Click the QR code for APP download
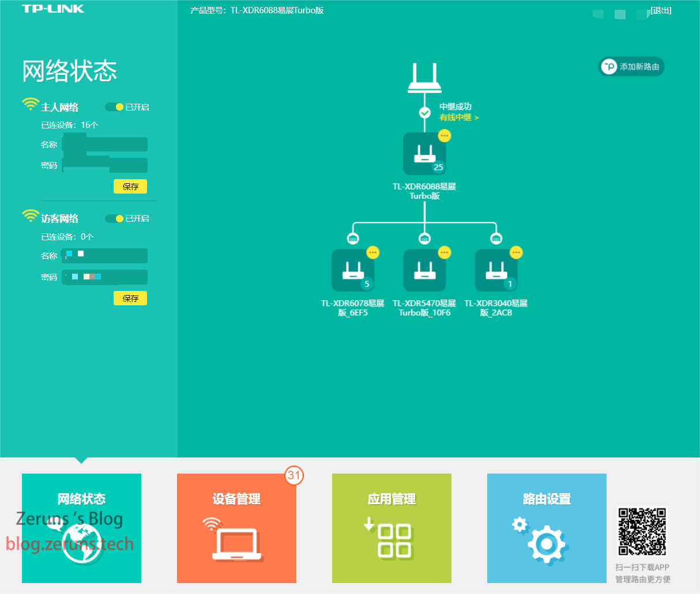This screenshot has width=700, height=594. tap(642, 531)
